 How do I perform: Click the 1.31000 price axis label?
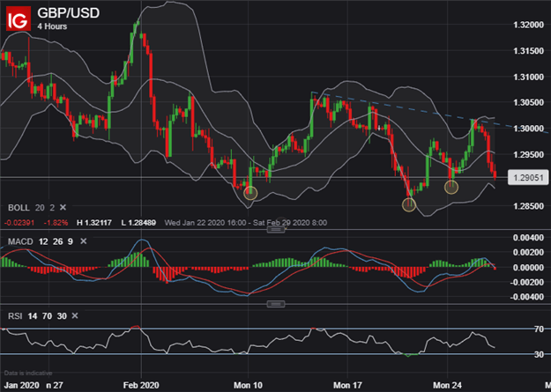[528, 77]
